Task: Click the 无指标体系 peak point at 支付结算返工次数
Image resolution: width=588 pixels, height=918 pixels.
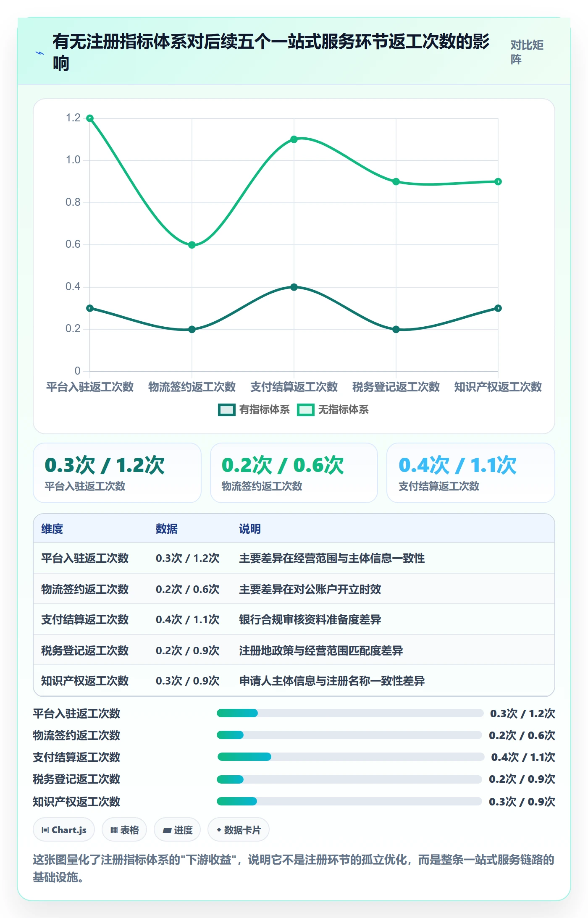Action: [294, 139]
